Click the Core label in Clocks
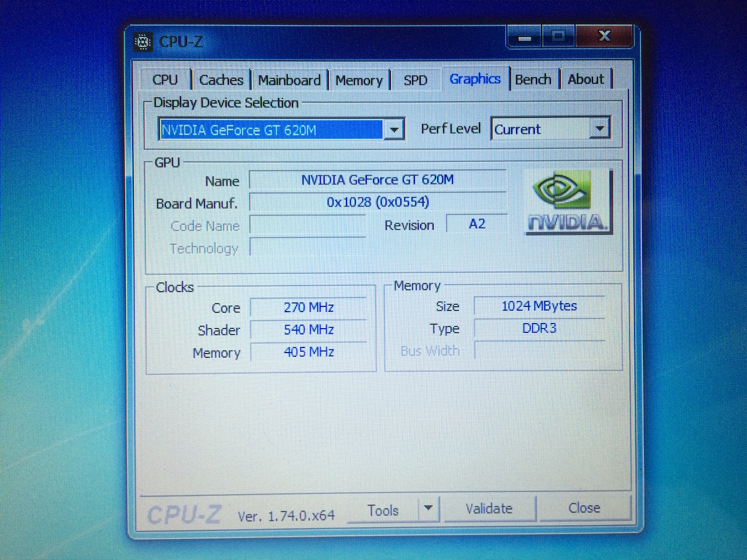Image resolution: width=747 pixels, height=560 pixels. coord(226,308)
